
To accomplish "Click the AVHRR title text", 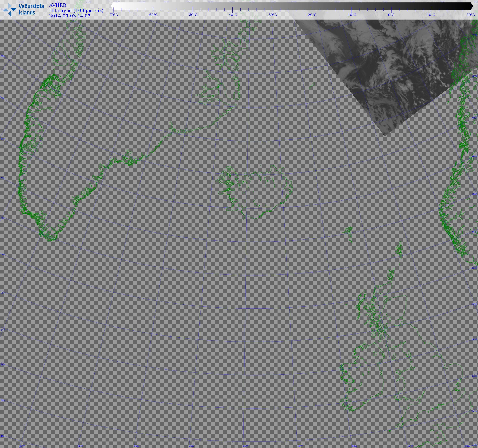I will tap(58, 5).
